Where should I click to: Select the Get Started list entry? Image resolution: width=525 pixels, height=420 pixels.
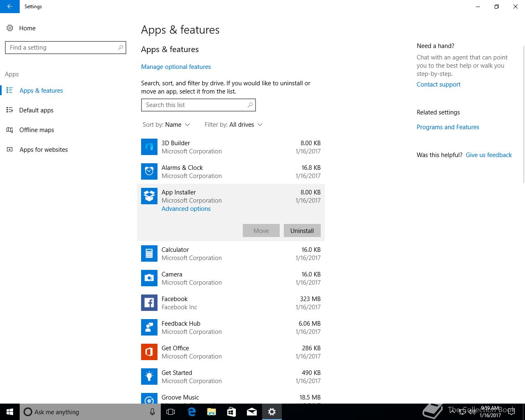(x=231, y=377)
